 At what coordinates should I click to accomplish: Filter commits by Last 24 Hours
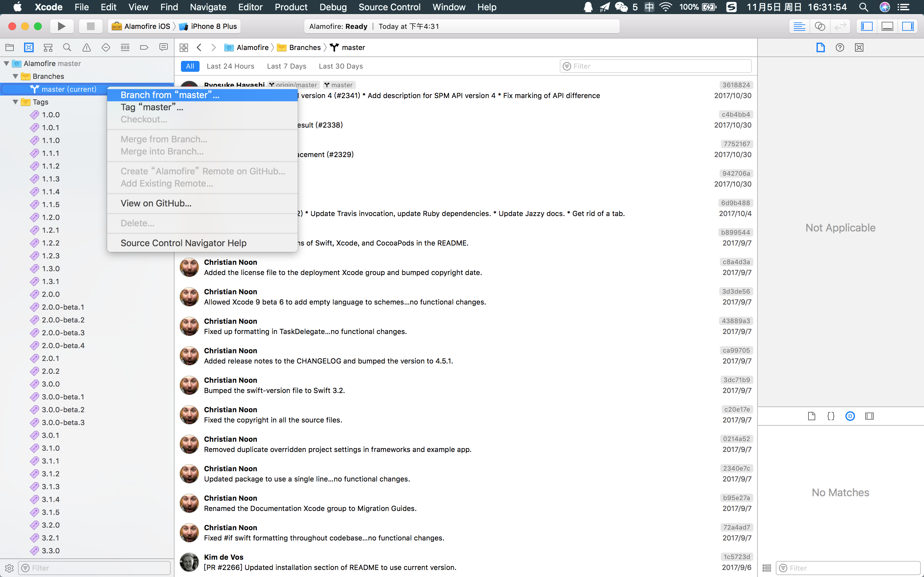pyautogui.click(x=230, y=66)
